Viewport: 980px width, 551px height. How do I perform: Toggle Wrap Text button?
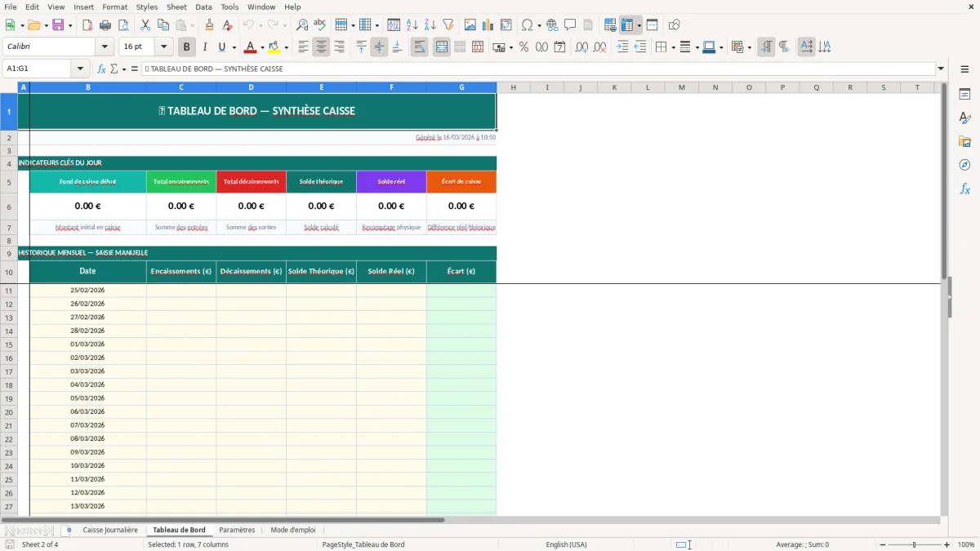[x=420, y=47]
